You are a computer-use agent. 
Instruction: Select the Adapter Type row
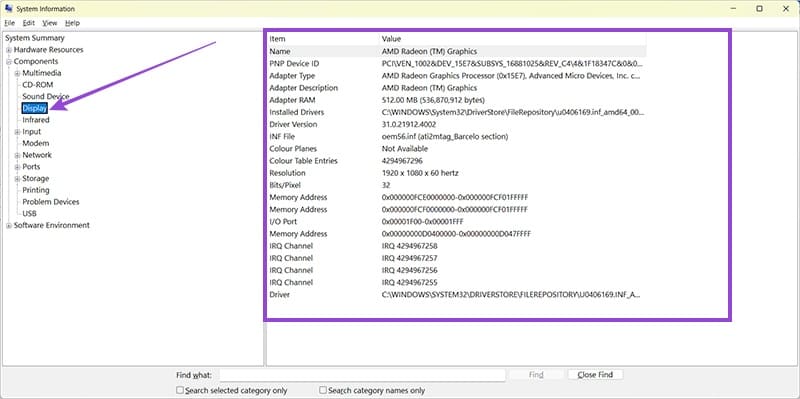[457, 76]
